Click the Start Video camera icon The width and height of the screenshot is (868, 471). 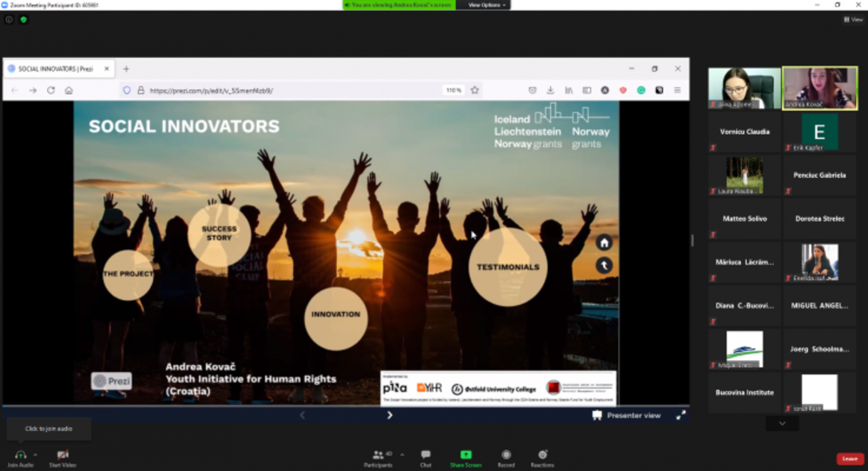62,454
